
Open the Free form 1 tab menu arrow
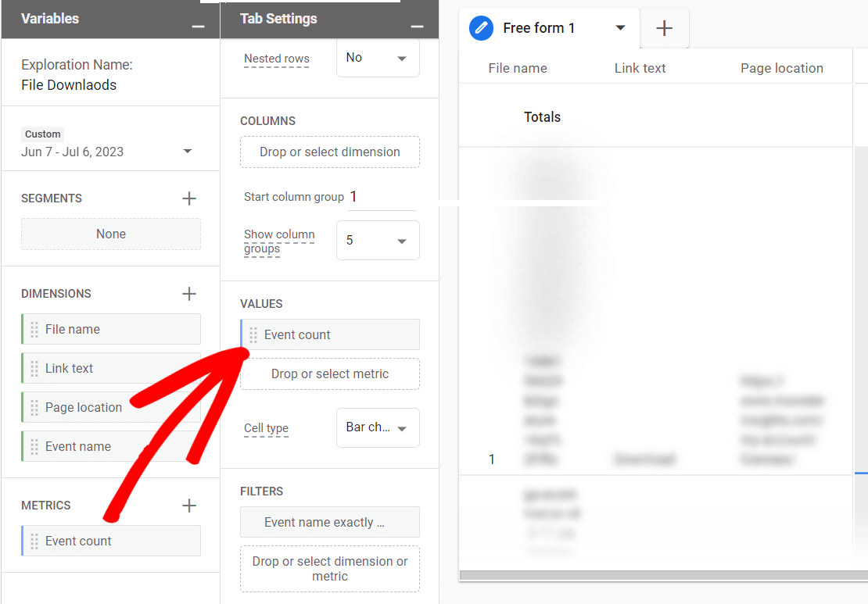(621, 27)
